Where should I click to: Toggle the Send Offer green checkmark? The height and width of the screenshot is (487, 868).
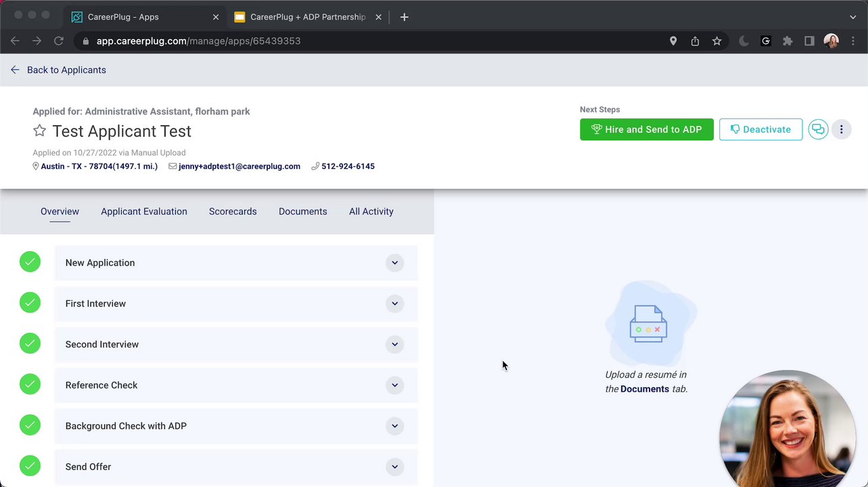pos(30,465)
